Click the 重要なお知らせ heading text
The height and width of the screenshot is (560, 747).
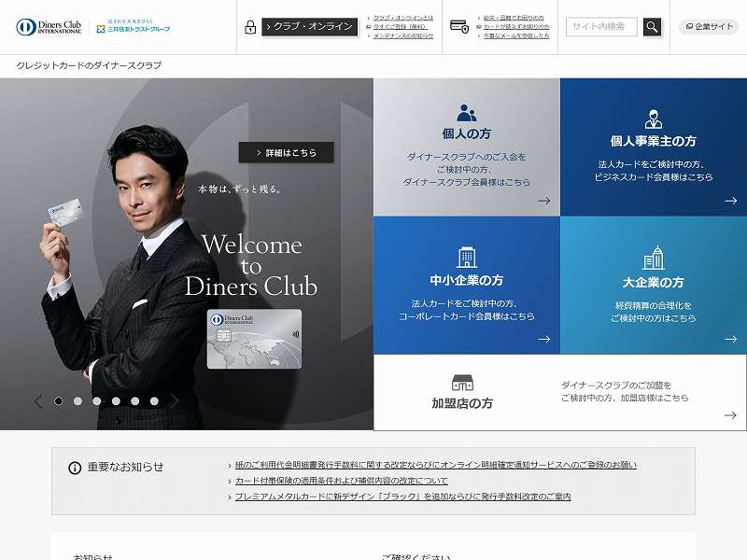pyautogui.click(x=125, y=468)
